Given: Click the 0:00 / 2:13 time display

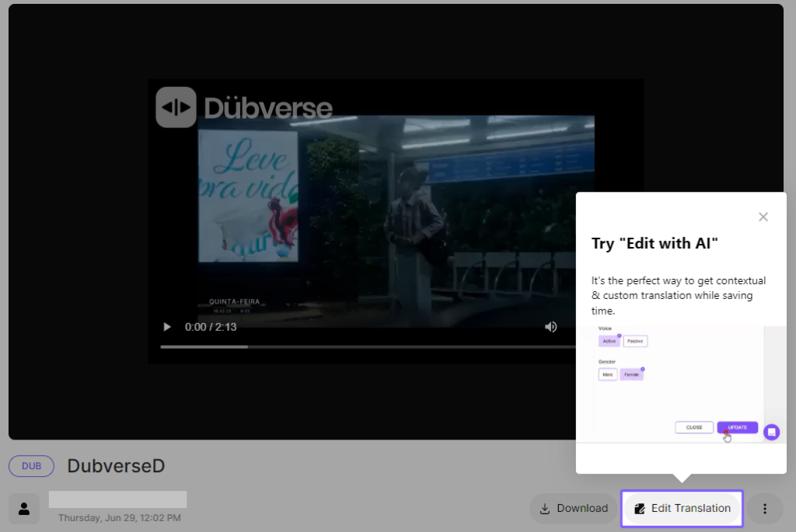Looking at the screenshot, I should coord(211,327).
